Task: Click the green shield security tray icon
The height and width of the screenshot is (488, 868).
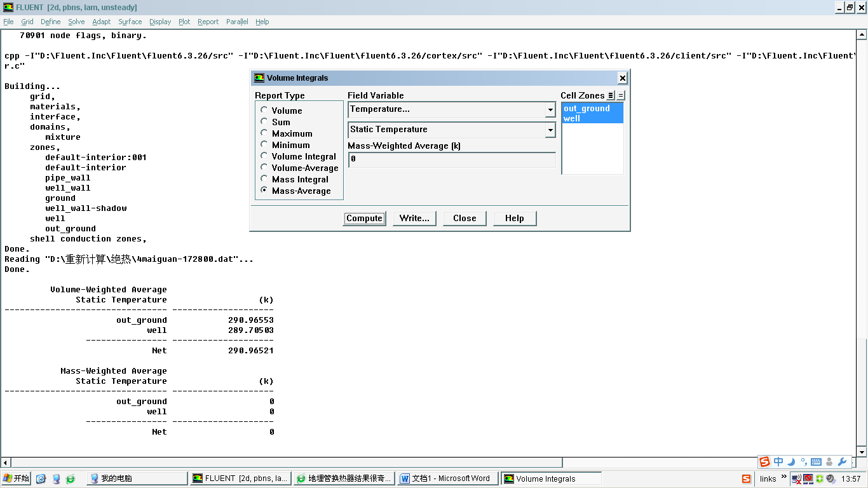Action: pos(820,478)
